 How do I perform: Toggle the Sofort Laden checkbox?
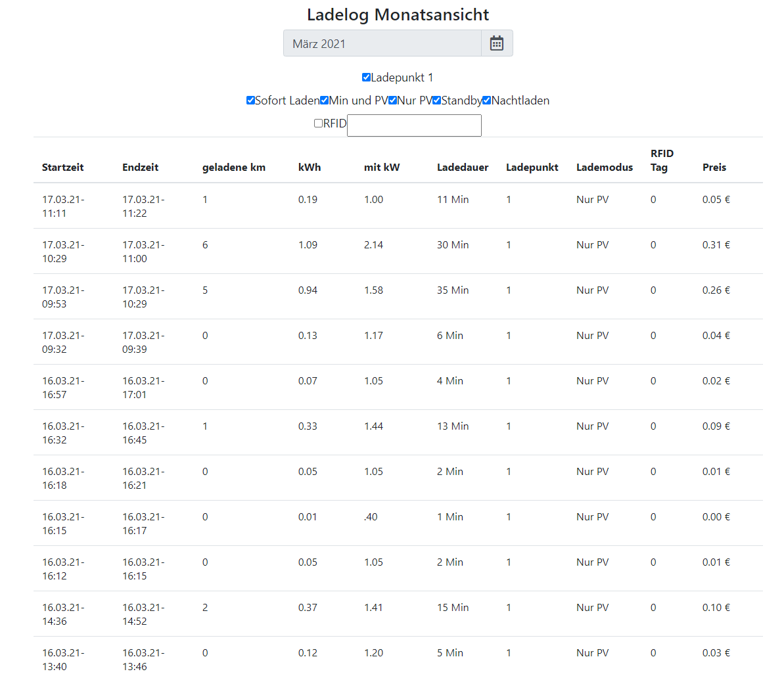click(250, 101)
